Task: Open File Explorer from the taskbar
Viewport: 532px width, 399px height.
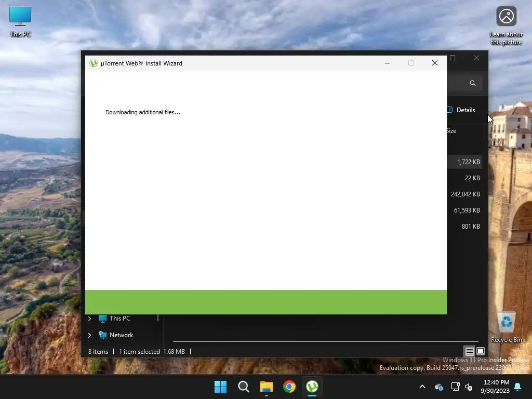Action: [x=267, y=387]
